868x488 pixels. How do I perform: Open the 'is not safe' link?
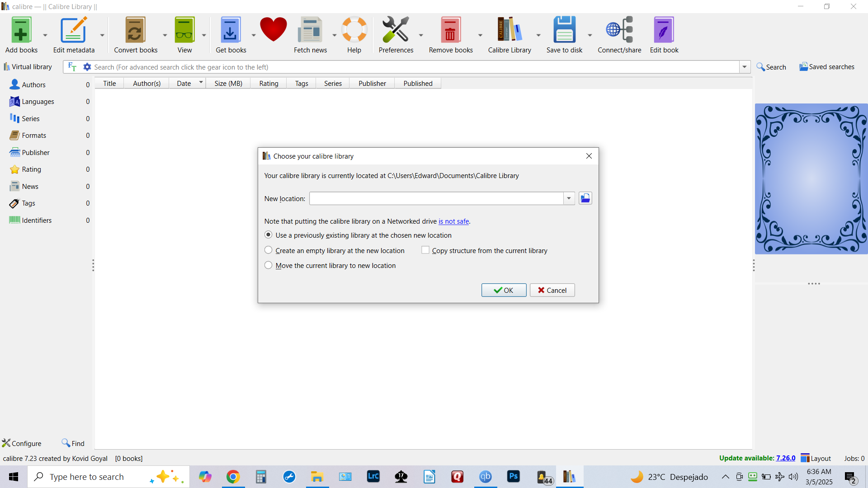point(453,221)
